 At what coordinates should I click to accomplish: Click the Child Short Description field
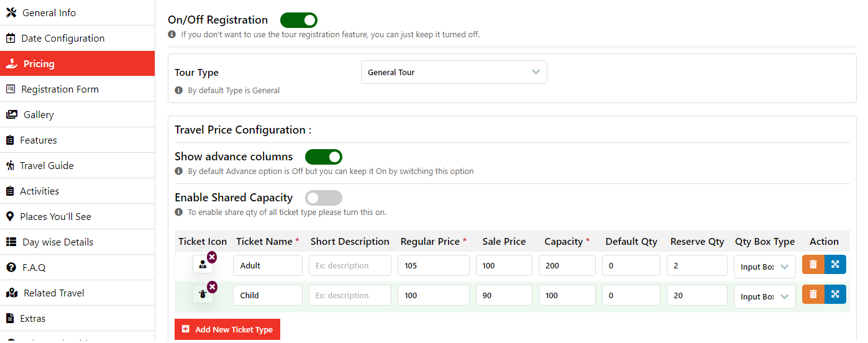[x=350, y=295]
